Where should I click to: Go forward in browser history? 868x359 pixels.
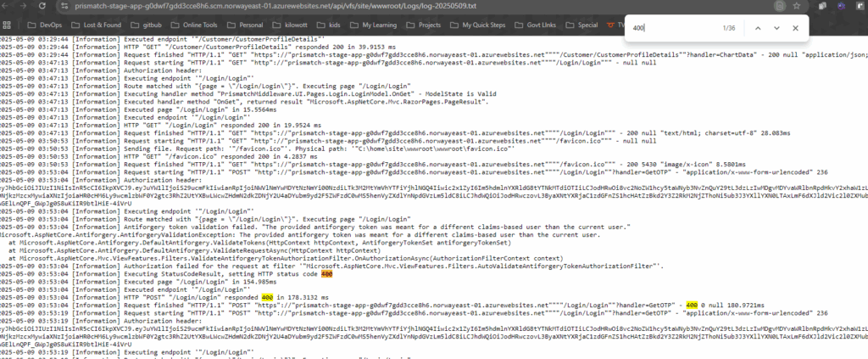[23, 6]
